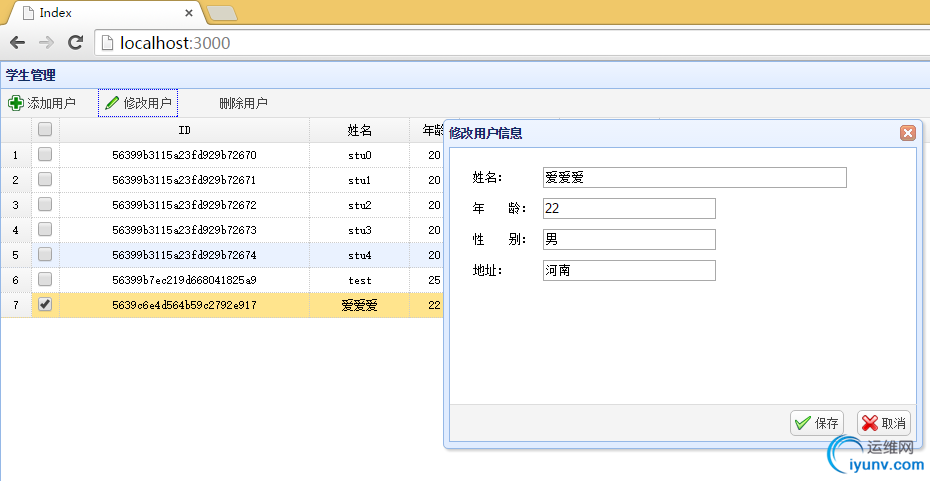Image resolution: width=930 pixels, height=481 pixels.
Task: Click ID cell 56399b3115a23fd929b72671
Action: tap(184, 180)
